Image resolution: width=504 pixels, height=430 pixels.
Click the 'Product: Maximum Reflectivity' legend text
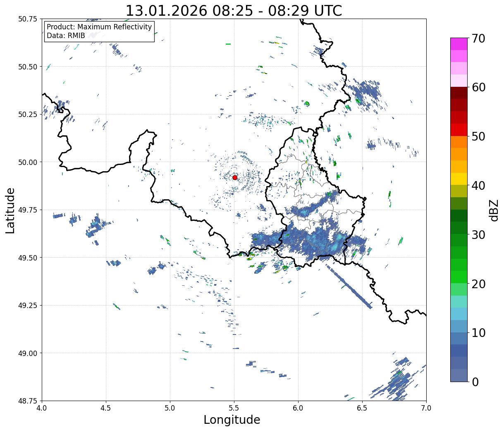click(x=99, y=27)
